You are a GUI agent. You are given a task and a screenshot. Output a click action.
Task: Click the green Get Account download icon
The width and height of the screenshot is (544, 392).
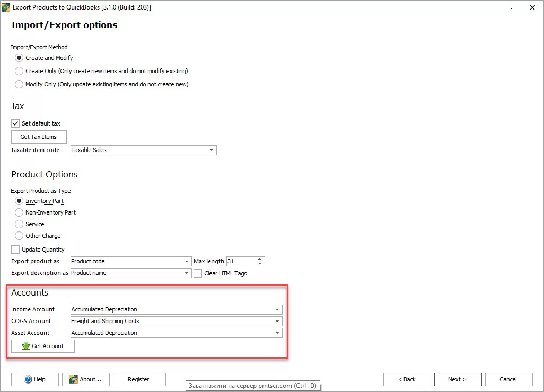[25, 346]
